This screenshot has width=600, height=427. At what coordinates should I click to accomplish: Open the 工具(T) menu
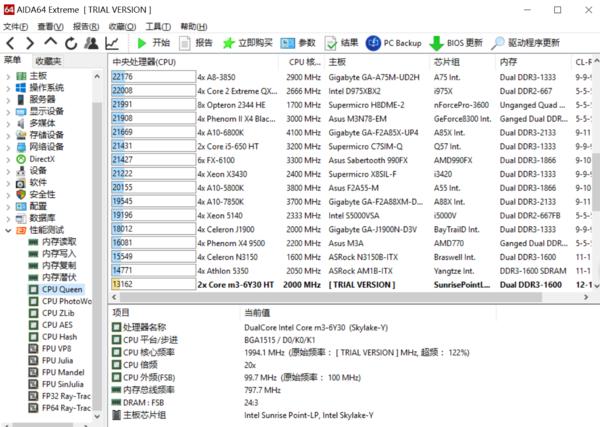click(x=158, y=26)
